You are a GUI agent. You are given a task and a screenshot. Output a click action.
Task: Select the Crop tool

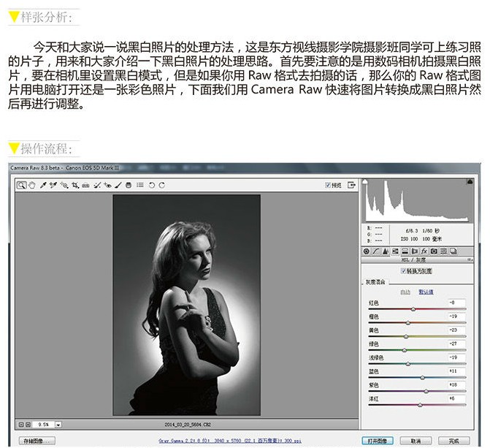click(x=75, y=185)
